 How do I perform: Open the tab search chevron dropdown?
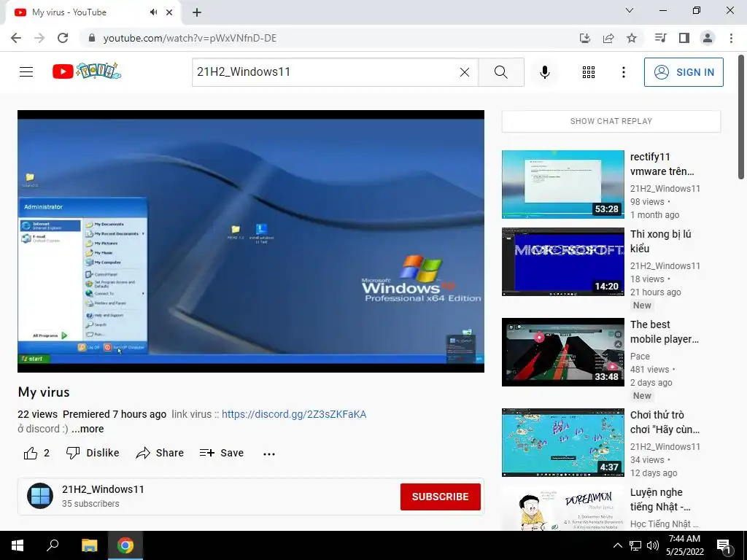coord(630,10)
